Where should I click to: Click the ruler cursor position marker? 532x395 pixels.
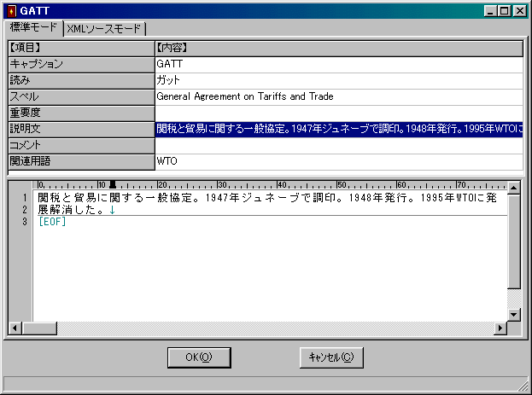tap(112, 184)
